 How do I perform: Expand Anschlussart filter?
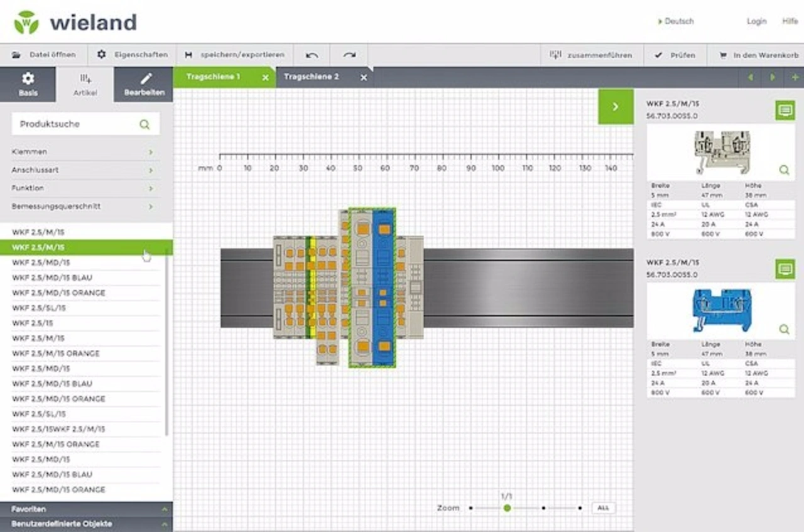point(83,170)
